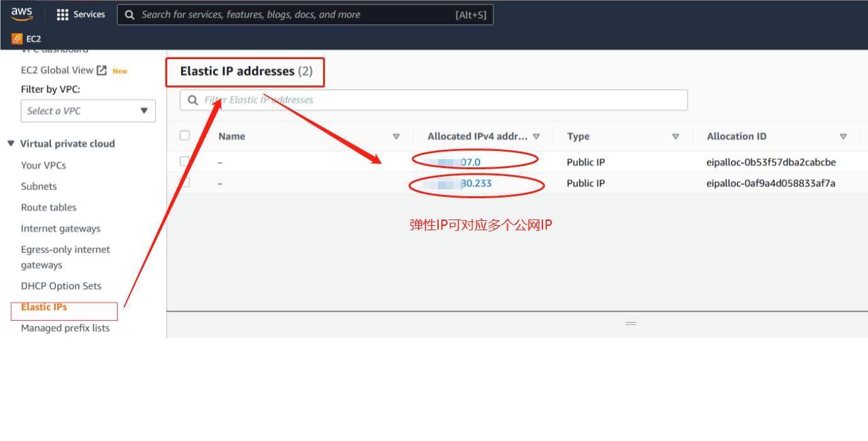Screen dimensions: 868x441
Task: Click the Filter by VPC label
Action: [50, 90]
